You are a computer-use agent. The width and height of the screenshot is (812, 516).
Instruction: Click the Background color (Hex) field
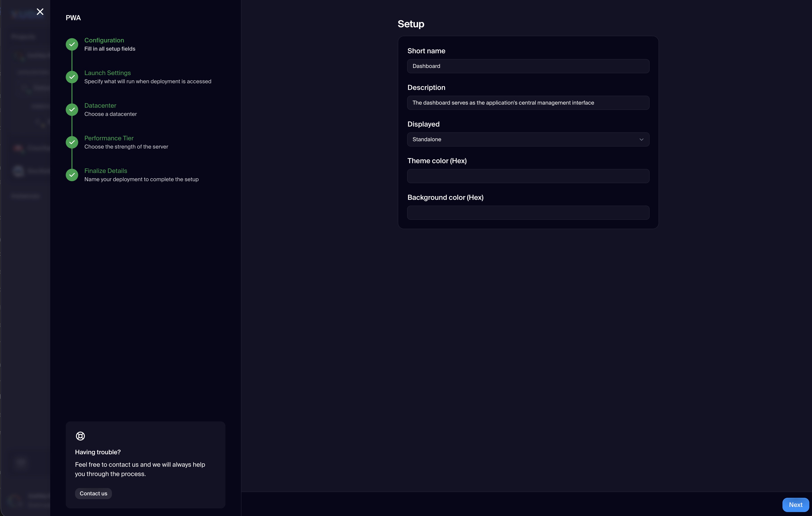(x=528, y=213)
